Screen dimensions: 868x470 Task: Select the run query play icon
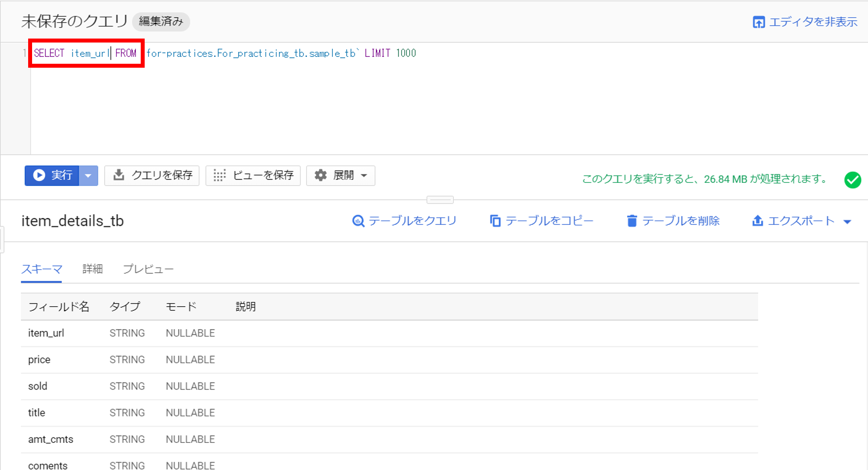click(x=39, y=175)
